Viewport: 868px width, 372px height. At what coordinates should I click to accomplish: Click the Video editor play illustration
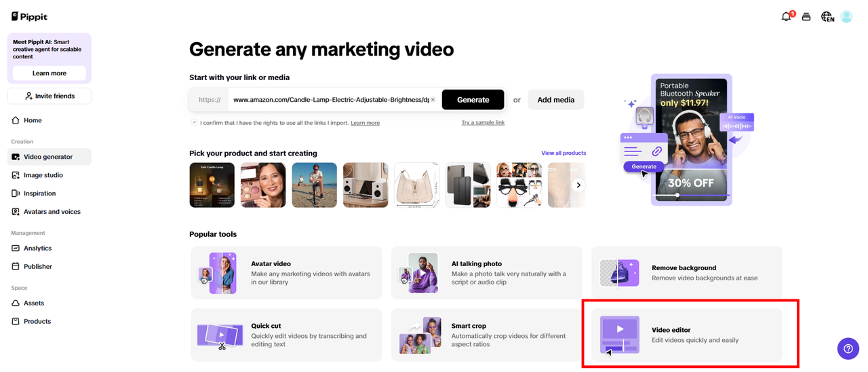619,335
